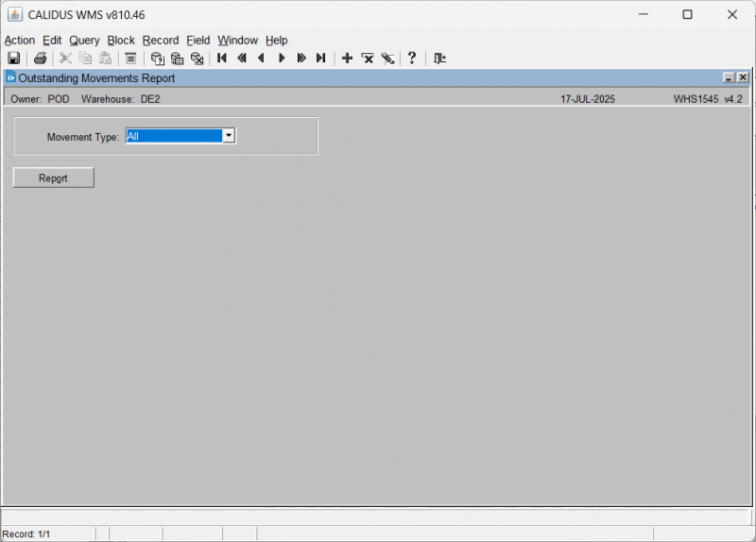Close the Outstanding Movements Report inner window
The width and height of the screenshot is (756, 542).
coord(743,77)
